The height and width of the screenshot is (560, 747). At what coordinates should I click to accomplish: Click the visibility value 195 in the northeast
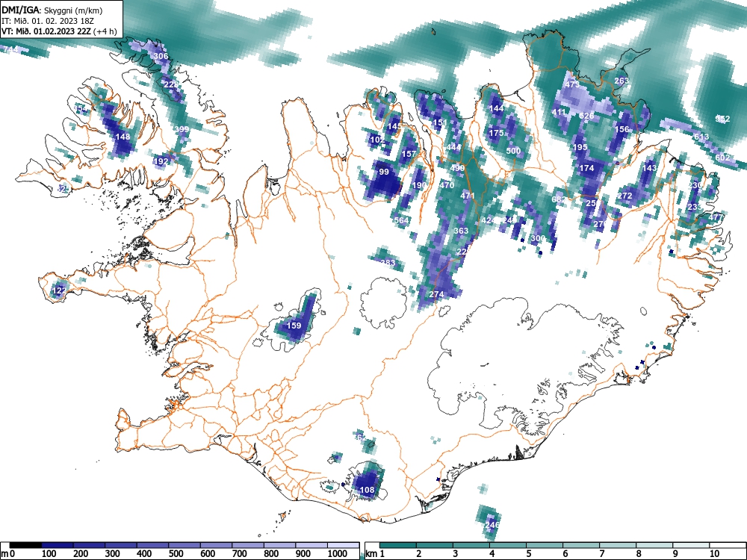580,147
